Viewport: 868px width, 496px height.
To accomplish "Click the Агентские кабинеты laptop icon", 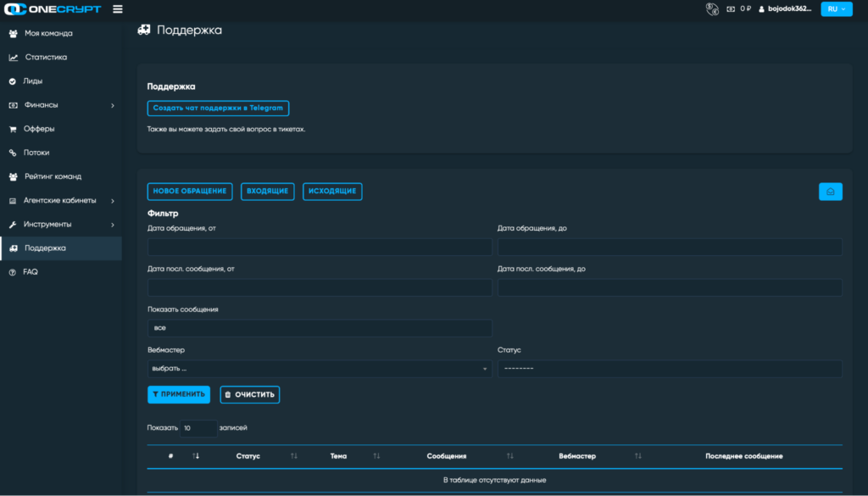I will (13, 201).
